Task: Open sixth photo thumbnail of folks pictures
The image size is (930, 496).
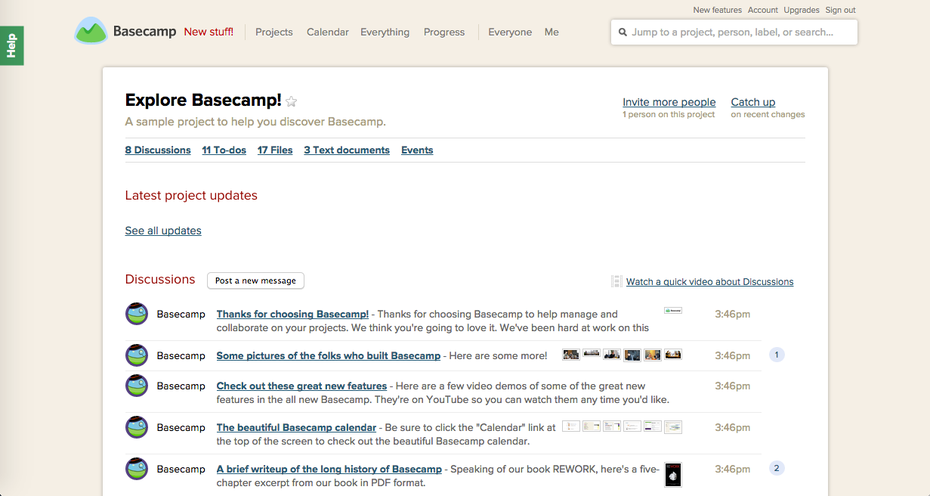Action: (673, 355)
